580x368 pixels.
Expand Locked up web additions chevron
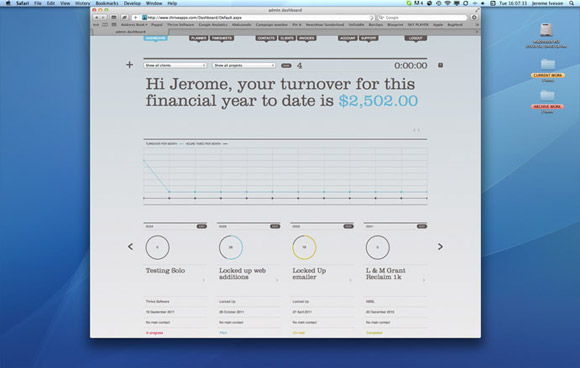tap(277, 280)
